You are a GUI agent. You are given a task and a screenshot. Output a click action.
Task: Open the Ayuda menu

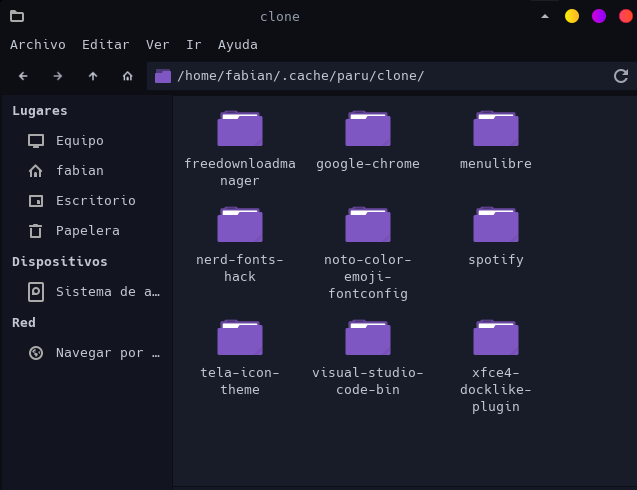238,45
